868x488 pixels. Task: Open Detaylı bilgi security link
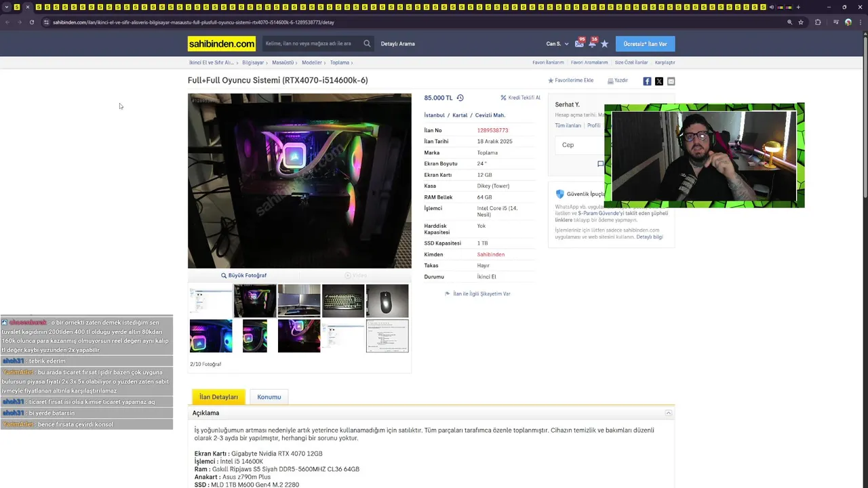tap(650, 237)
